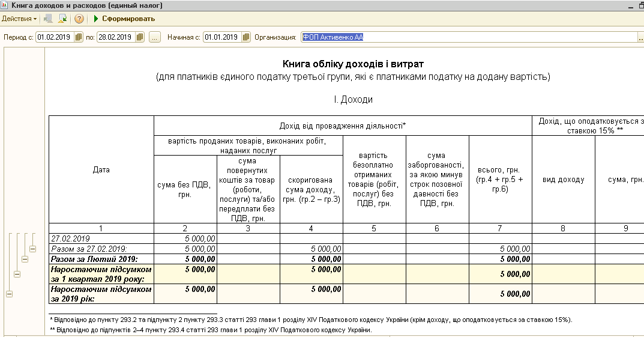Open help with the question mark icon
The height and width of the screenshot is (337, 644).
tap(79, 19)
